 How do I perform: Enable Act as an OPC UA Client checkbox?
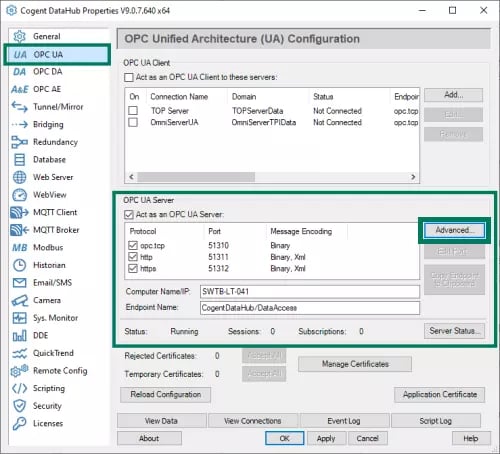click(129, 77)
